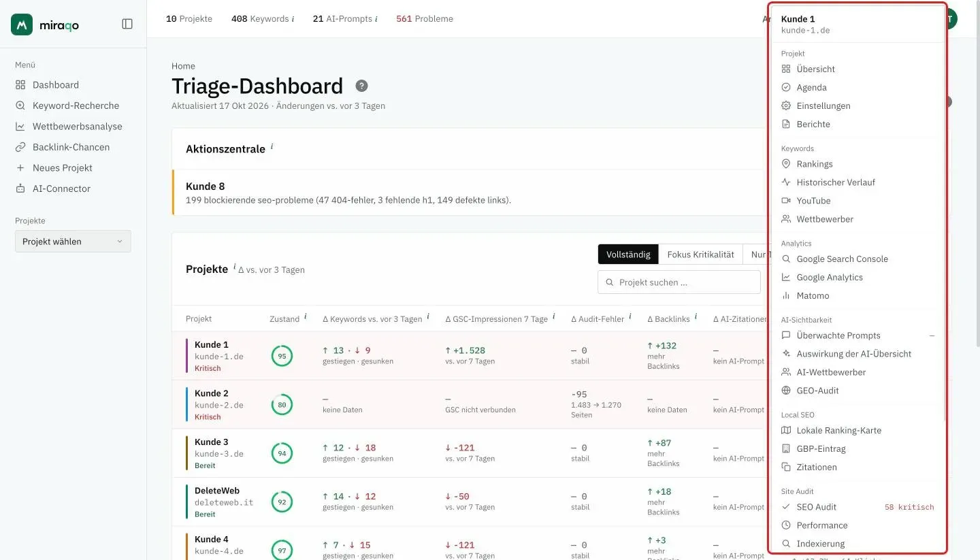Click the Kunde 2 score ring showing 80

pyautogui.click(x=282, y=405)
